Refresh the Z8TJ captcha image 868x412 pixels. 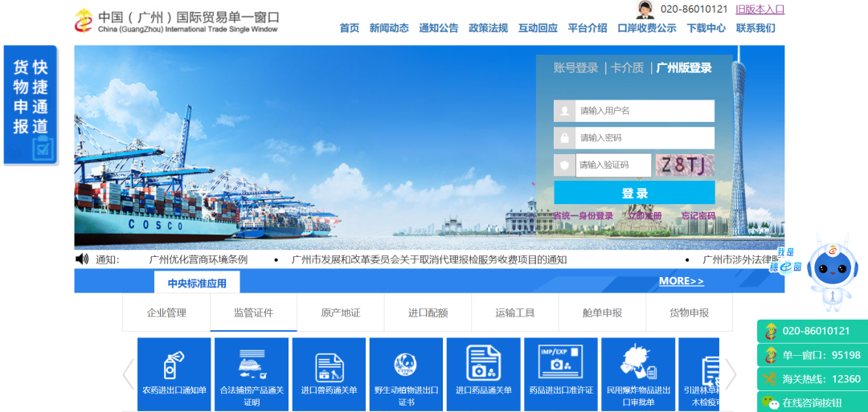(685, 165)
